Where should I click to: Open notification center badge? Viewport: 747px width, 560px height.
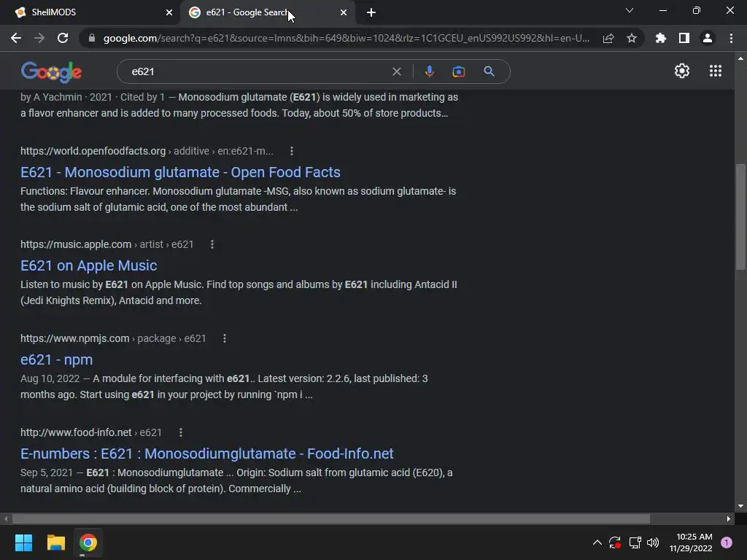727,542
